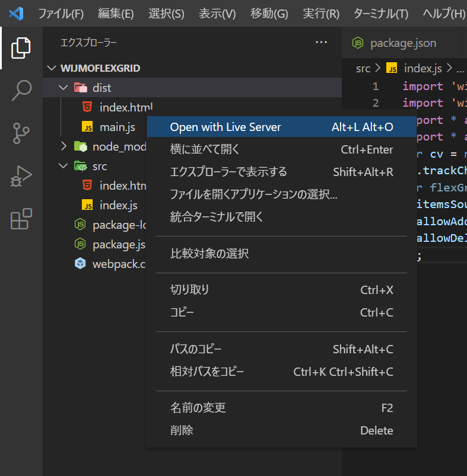467x476 pixels.
Task: Select src folder name in explorer
Action: 100,167
